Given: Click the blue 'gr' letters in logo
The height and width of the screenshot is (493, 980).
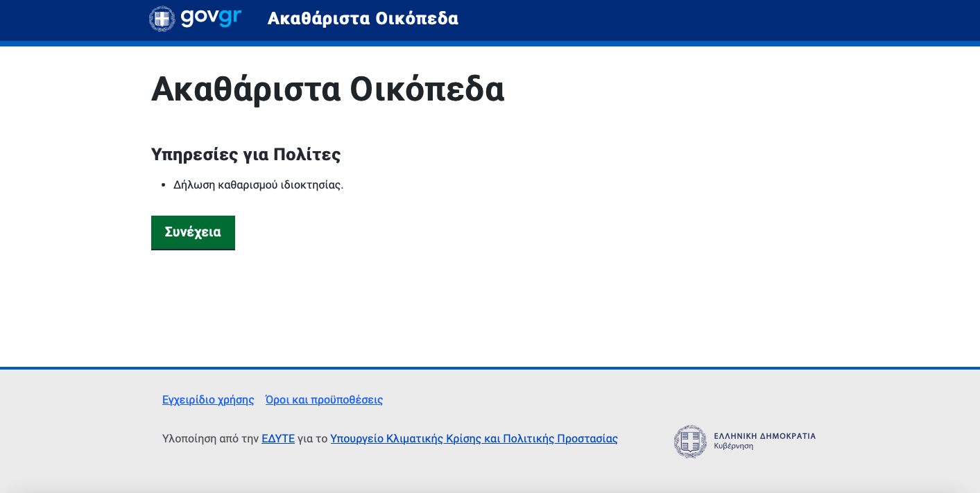Looking at the screenshot, I should coord(230,17).
